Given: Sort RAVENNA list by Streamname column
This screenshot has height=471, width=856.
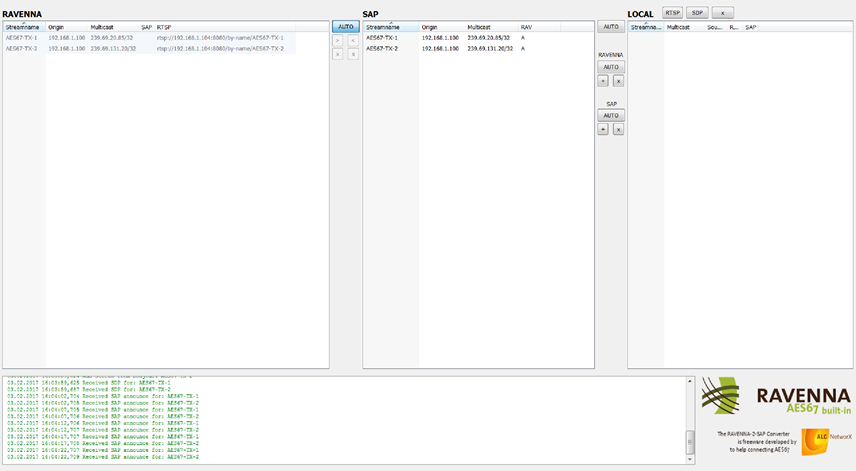Looking at the screenshot, I should tap(24, 27).
